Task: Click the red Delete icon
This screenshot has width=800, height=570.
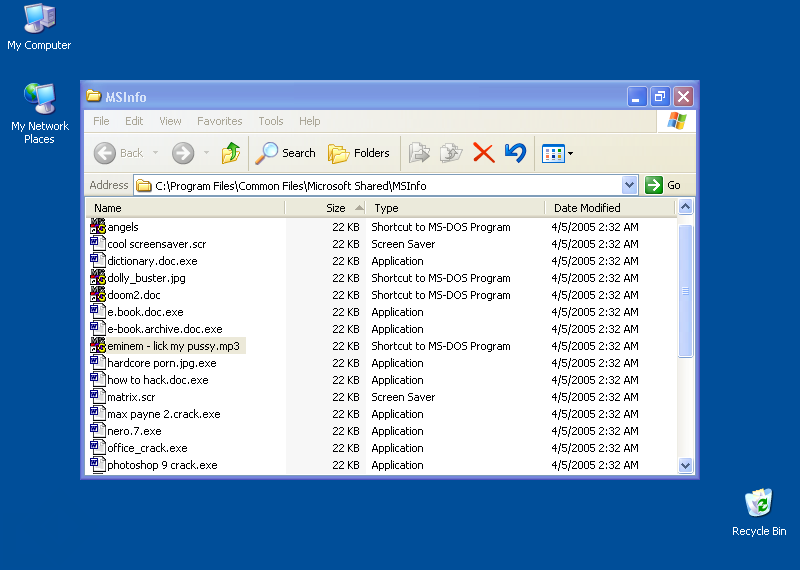Action: click(x=484, y=153)
